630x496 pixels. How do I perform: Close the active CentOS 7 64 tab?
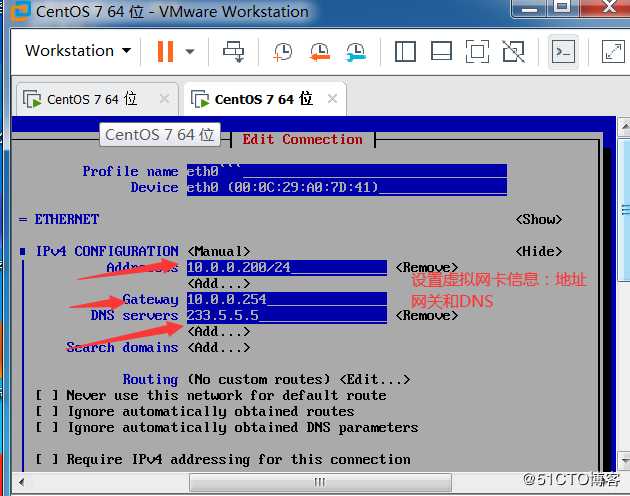pyautogui.click(x=332, y=98)
